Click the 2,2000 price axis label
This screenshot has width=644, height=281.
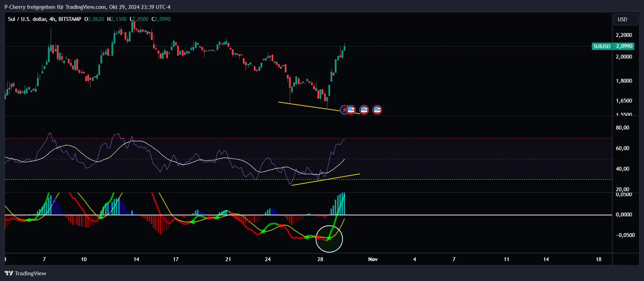pos(624,35)
